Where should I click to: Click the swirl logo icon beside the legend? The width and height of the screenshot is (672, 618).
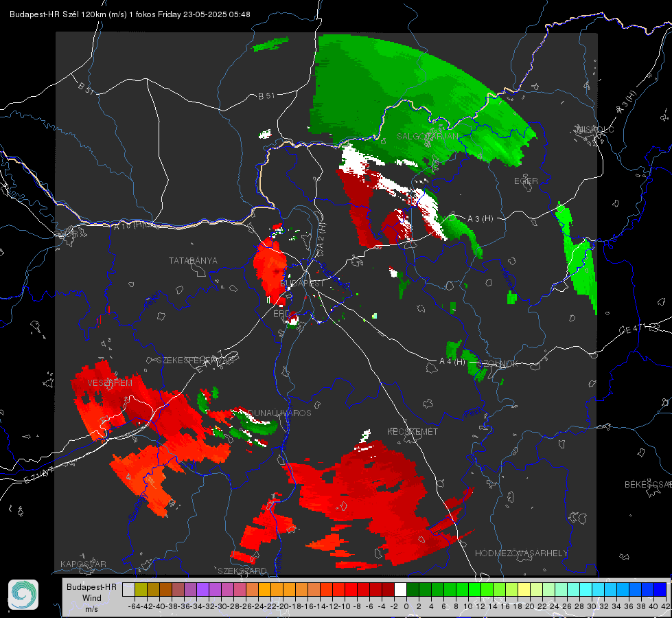pyautogui.click(x=23, y=595)
